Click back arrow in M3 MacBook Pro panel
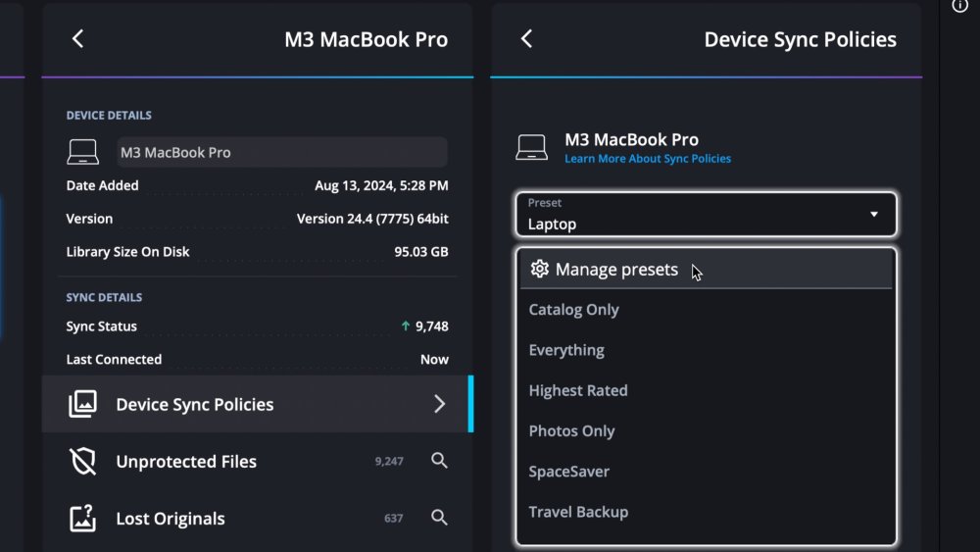This screenshot has height=552, width=980. point(78,39)
